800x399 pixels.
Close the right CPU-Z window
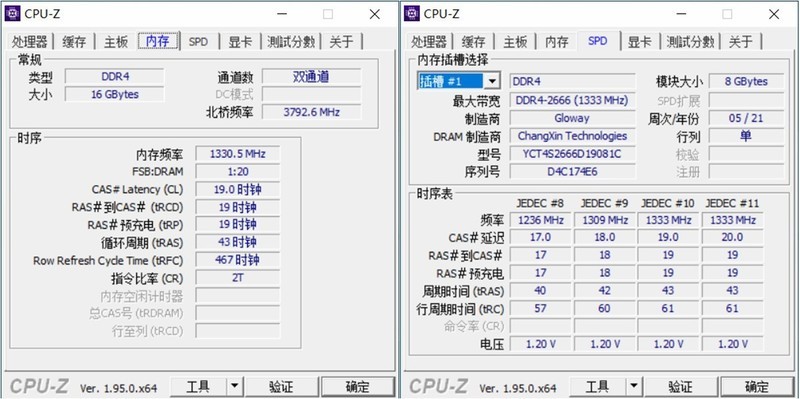(774, 14)
